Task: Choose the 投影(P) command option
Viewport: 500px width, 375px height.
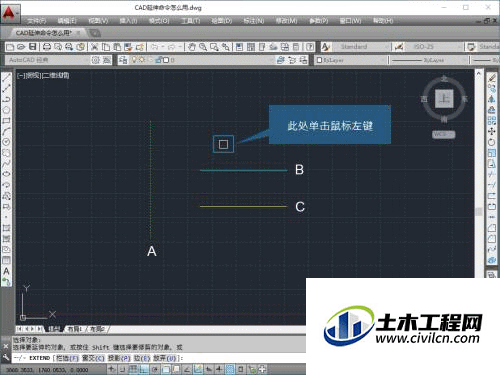Action: coord(119,358)
